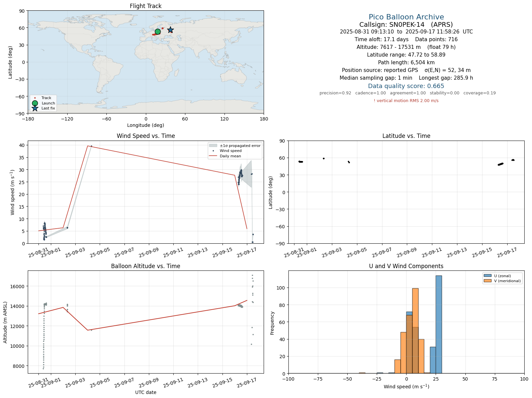Pick the gray ±1σ propagated error legend swatch
The height and width of the screenshot is (398, 532).
tap(213, 146)
